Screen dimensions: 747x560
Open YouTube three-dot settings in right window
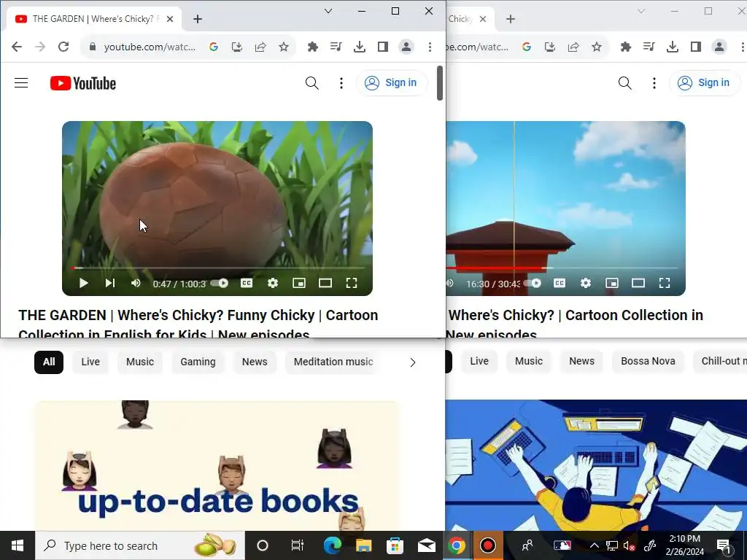tap(654, 83)
